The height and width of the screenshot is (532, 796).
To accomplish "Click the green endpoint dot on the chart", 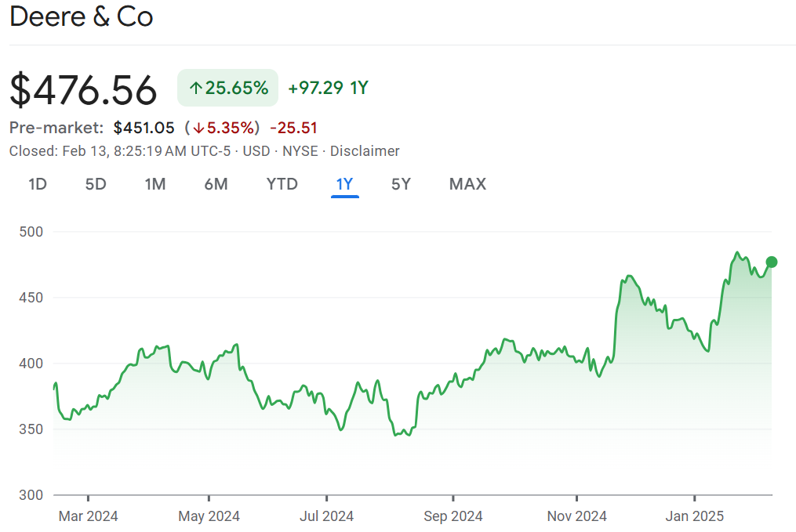I will click(772, 262).
